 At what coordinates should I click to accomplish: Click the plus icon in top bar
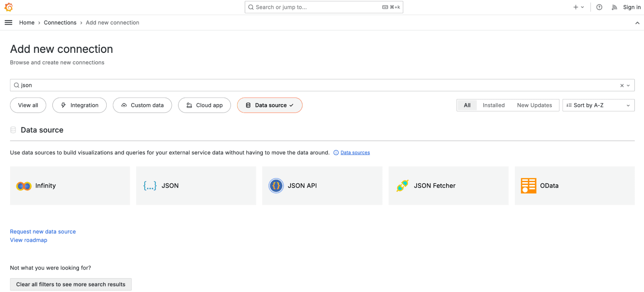tap(576, 7)
